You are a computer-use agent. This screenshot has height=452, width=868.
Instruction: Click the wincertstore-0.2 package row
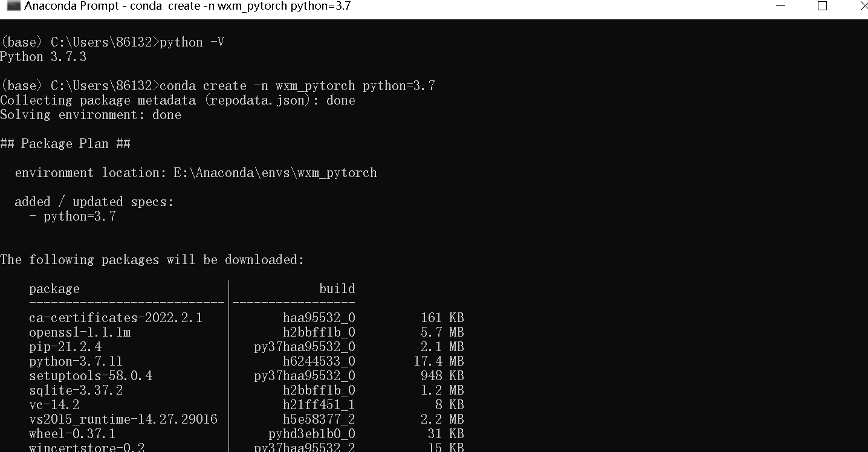point(247,447)
